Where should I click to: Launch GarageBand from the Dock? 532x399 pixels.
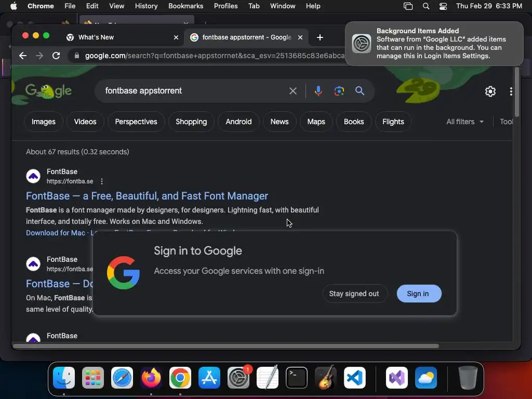point(326,378)
